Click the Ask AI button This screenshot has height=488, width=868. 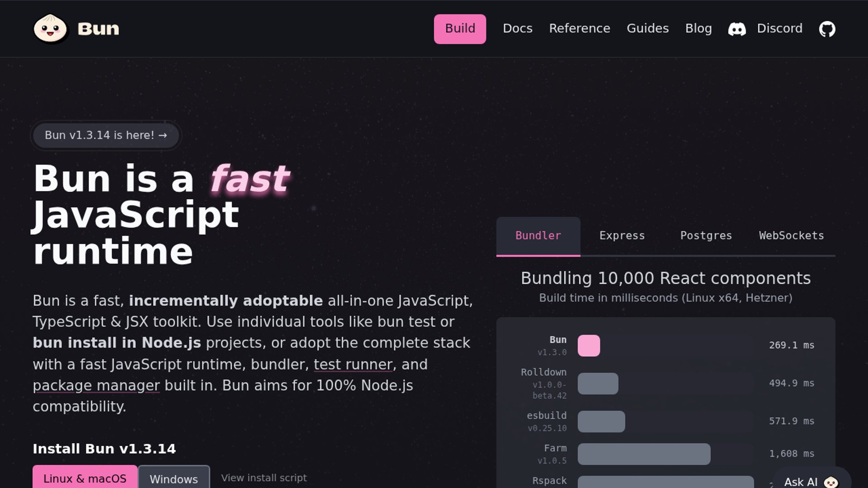811,479
